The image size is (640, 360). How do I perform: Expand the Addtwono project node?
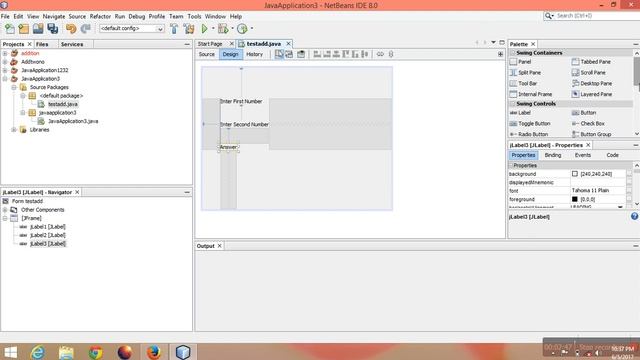tap(5, 62)
